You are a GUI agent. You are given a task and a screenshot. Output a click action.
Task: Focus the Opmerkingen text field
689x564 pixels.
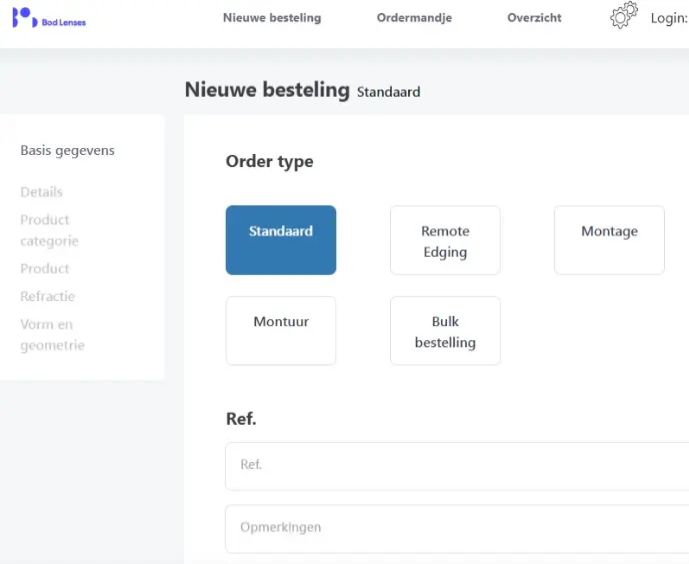pos(457,528)
